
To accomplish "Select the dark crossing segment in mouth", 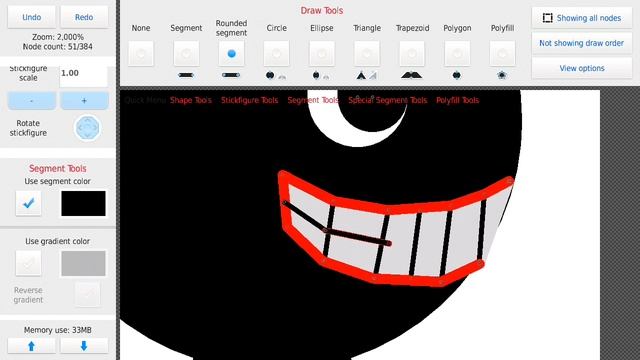I will 357,237.
